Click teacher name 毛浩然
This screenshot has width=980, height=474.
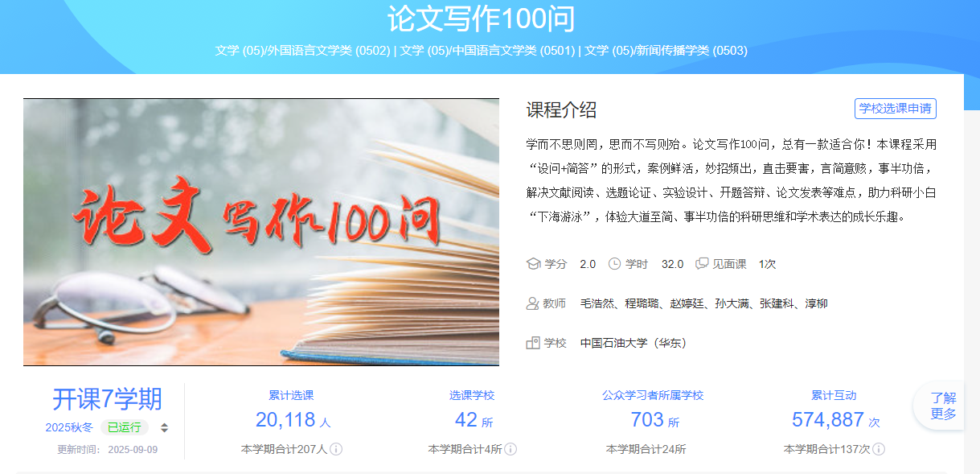pos(597,303)
